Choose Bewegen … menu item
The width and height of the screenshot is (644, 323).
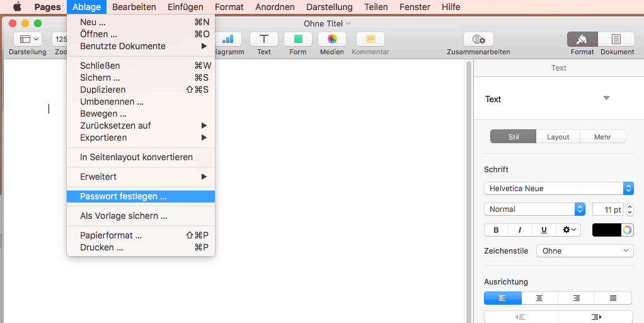click(x=141, y=114)
